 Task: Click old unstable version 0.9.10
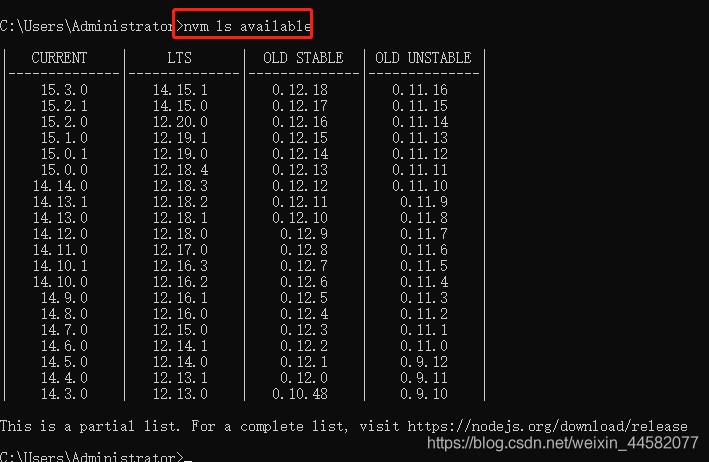(x=424, y=394)
